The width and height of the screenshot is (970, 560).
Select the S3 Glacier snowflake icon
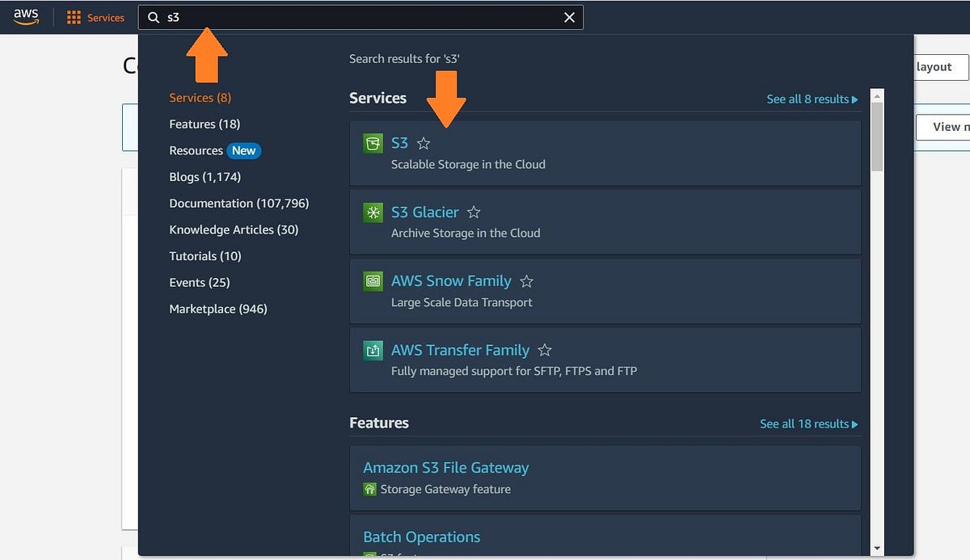tap(373, 212)
